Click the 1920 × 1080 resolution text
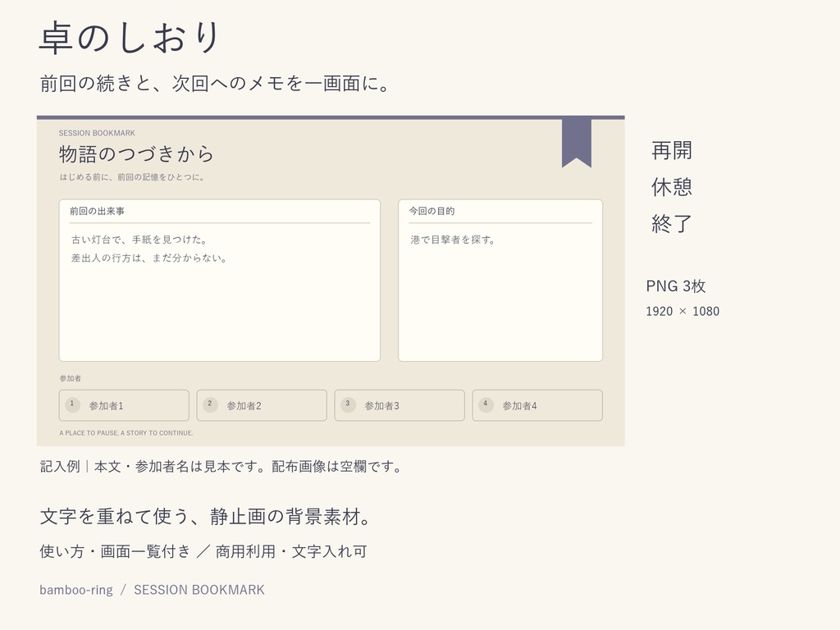 [682, 311]
